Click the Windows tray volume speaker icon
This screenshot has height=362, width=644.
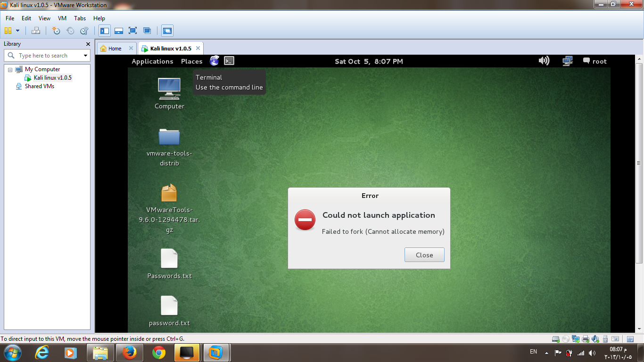click(592, 353)
